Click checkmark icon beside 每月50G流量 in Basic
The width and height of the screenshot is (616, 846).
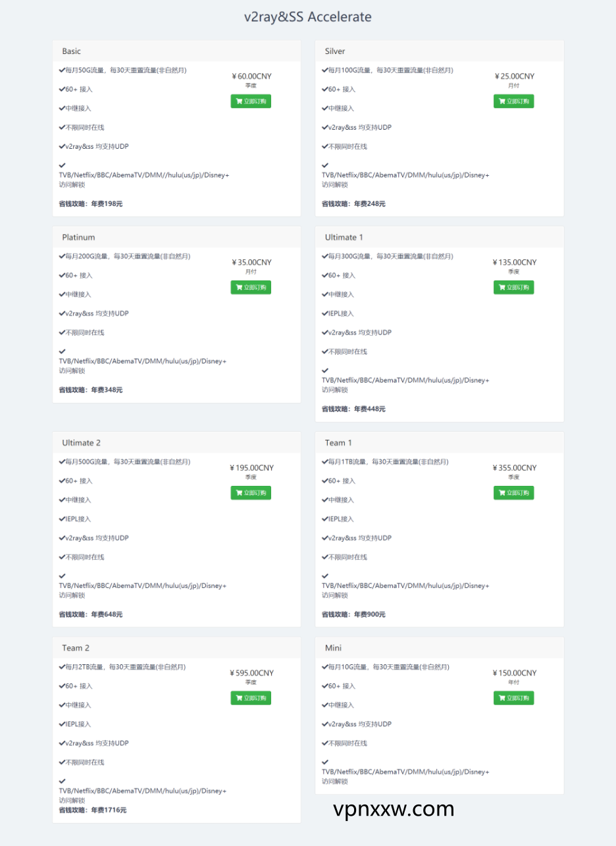click(62, 70)
